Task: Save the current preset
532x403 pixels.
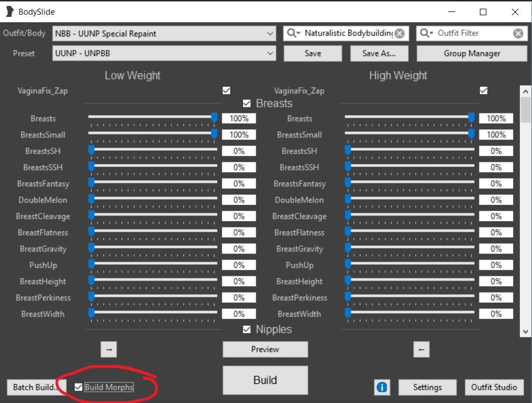Action: pyautogui.click(x=313, y=53)
